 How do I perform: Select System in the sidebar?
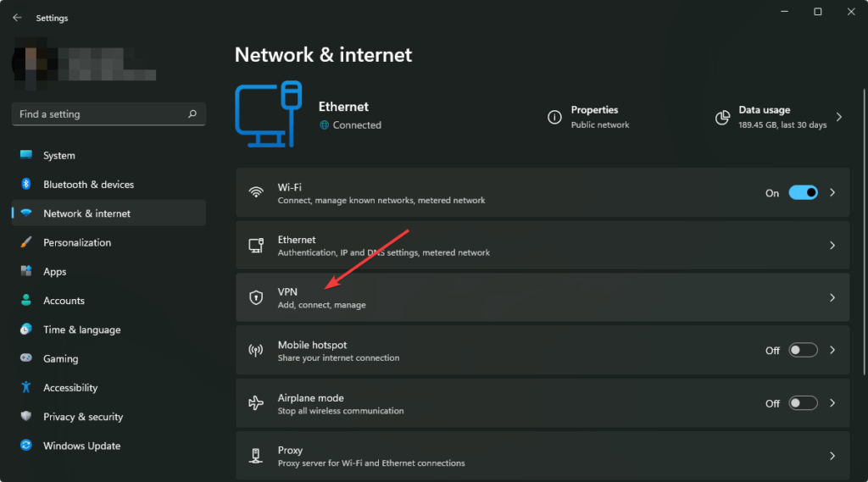click(108, 155)
